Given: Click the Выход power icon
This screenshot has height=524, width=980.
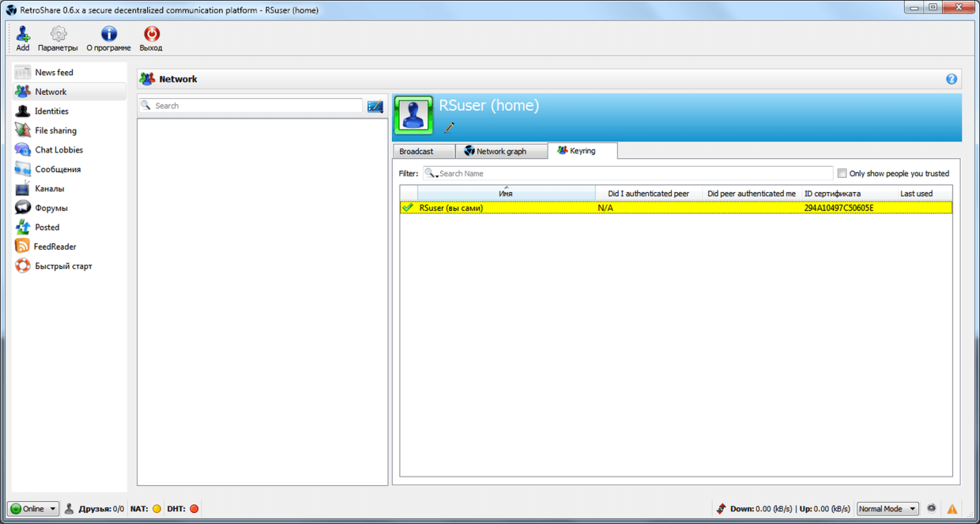Looking at the screenshot, I should [x=150, y=35].
